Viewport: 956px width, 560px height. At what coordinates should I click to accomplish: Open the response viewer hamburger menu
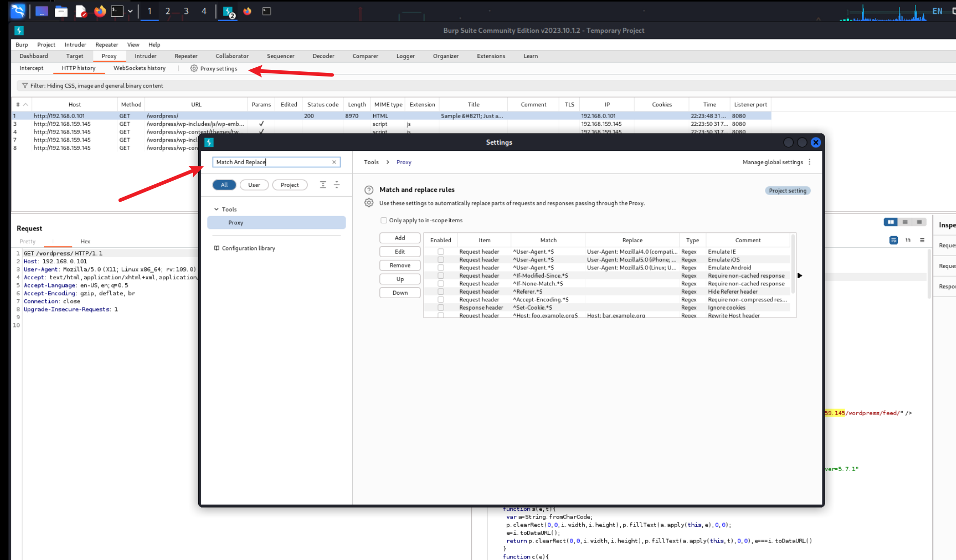tap(922, 240)
